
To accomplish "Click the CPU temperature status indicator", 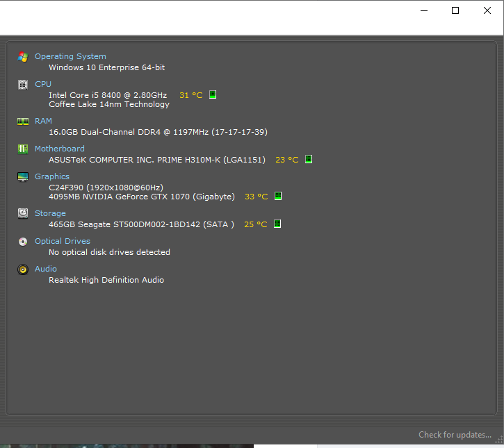I will pyautogui.click(x=213, y=94).
